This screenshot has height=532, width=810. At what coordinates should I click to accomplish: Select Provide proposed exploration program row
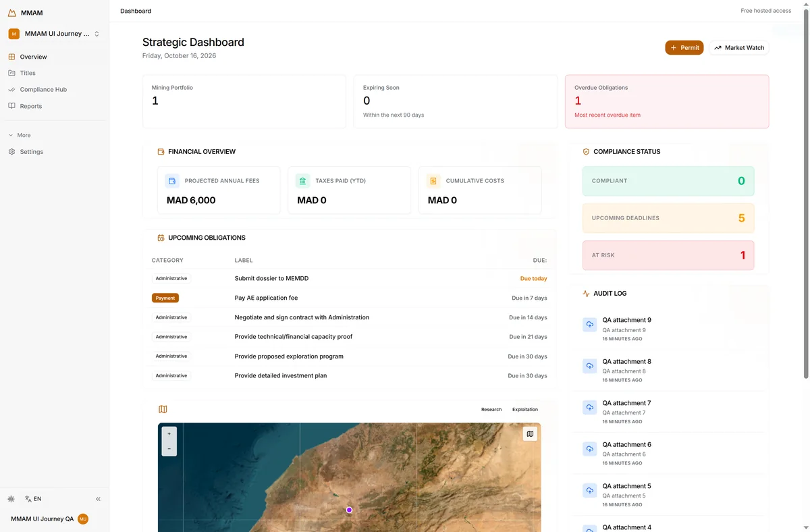pos(349,356)
